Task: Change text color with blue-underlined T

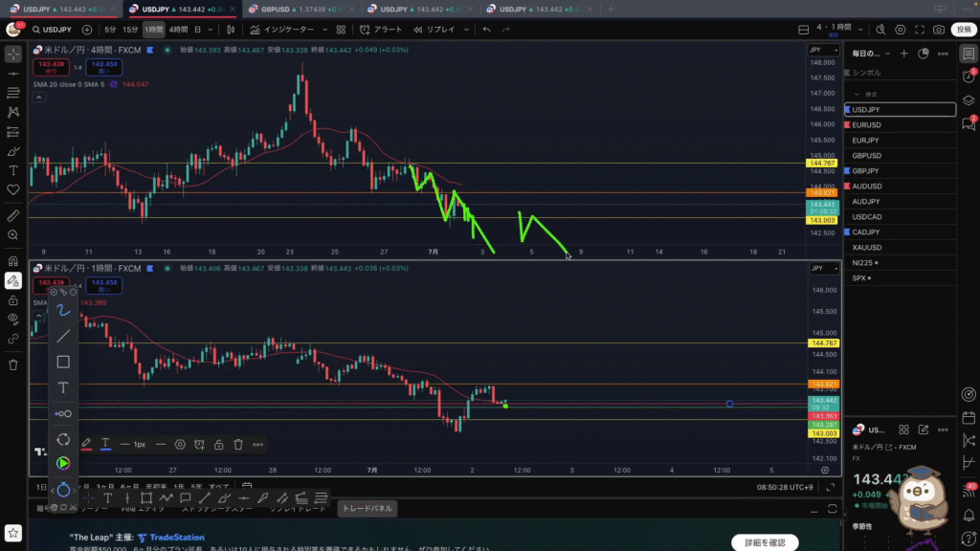Action: click(x=105, y=444)
